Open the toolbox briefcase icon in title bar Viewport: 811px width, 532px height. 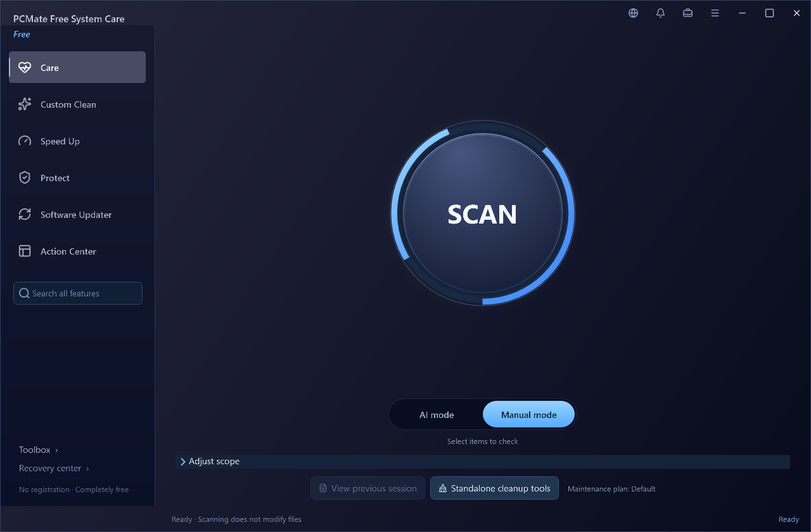687,13
